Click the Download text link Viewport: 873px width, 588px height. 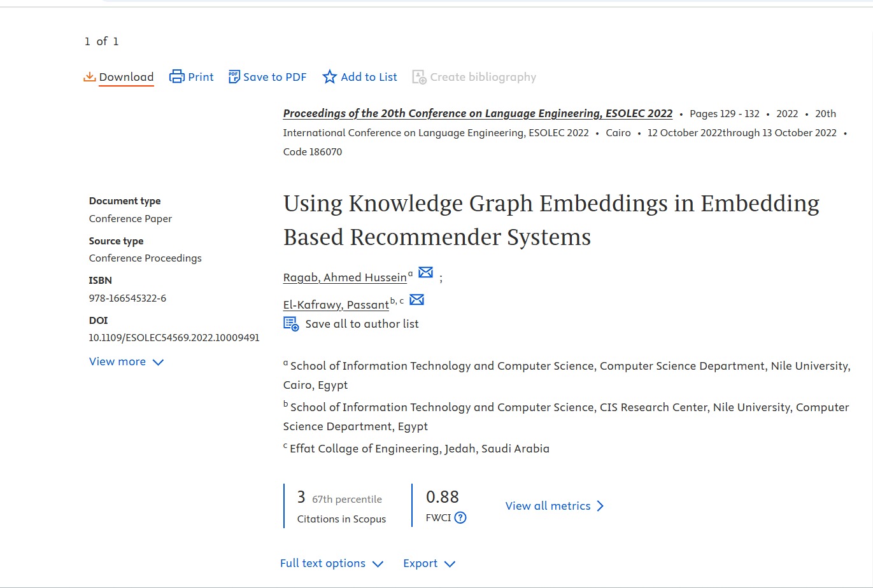[x=126, y=77]
